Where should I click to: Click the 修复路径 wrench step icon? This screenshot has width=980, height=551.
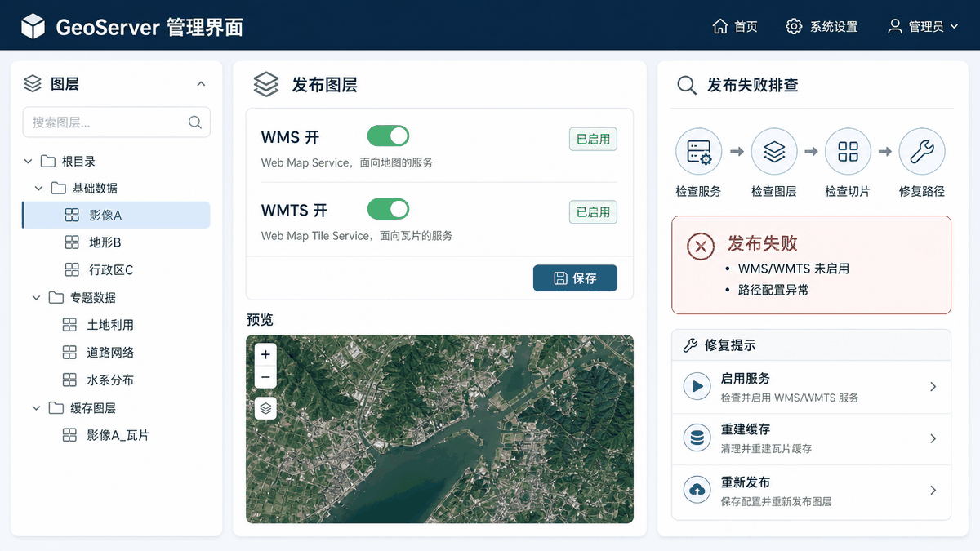coord(922,152)
